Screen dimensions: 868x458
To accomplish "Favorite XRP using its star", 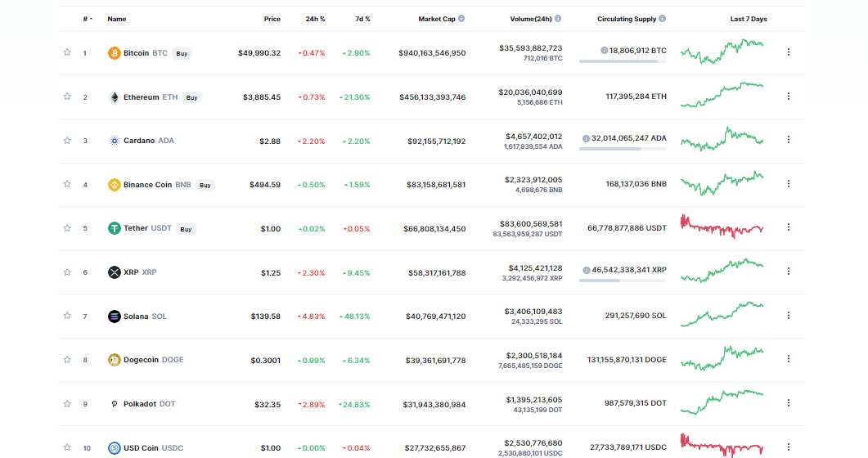I will [67, 272].
